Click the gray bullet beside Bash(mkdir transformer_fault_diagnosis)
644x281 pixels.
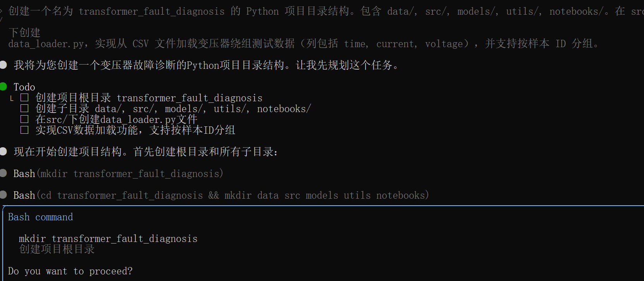tap(3, 173)
